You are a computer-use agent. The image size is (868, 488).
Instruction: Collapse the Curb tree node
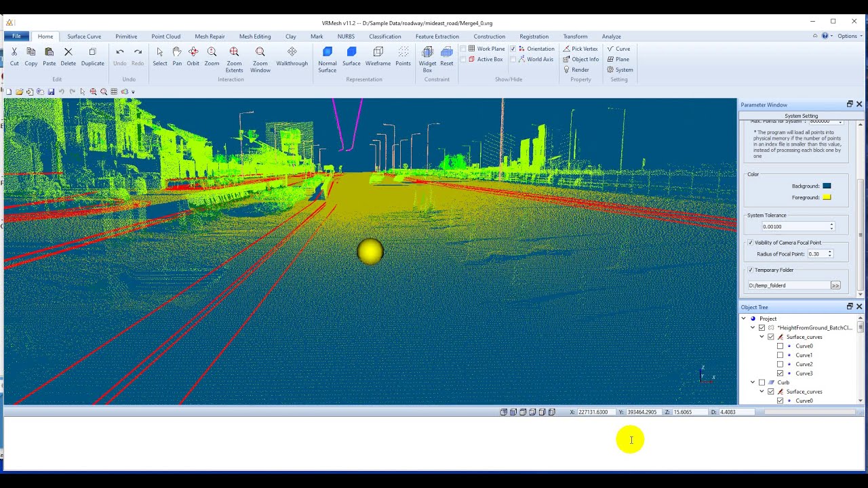pyautogui.click(x=753, y=382)
